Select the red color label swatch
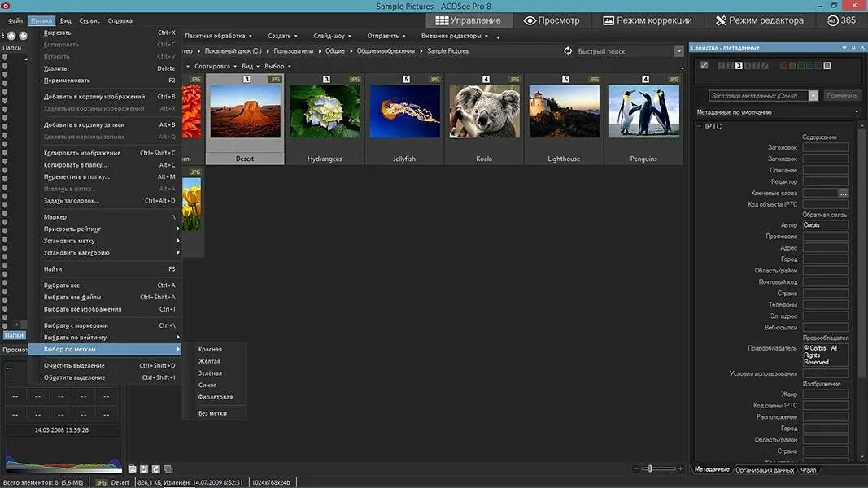Viewport: 868px width, 488px height. [x=783, y=66]
